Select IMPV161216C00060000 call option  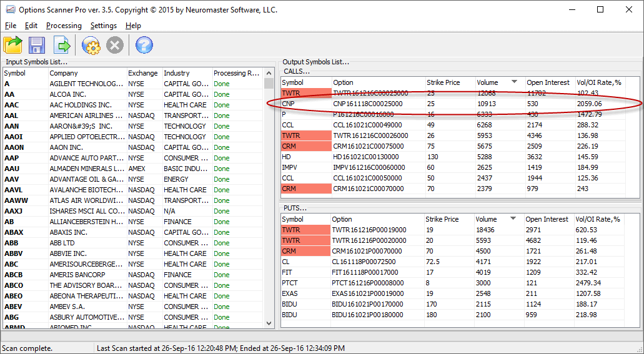[x=369, y=167]
